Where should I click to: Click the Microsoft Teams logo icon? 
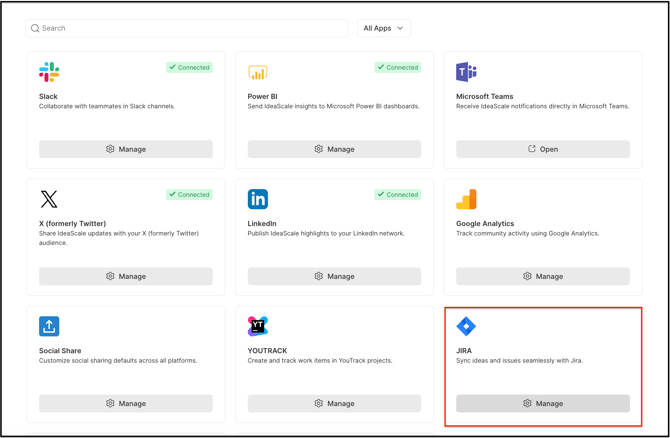point(466,72)
